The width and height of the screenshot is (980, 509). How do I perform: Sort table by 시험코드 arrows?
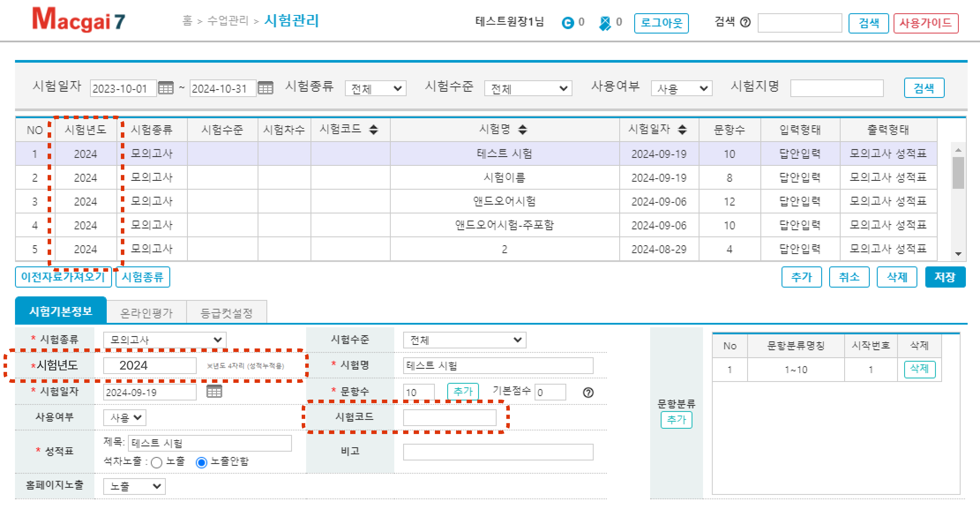[x=374, y=130]
